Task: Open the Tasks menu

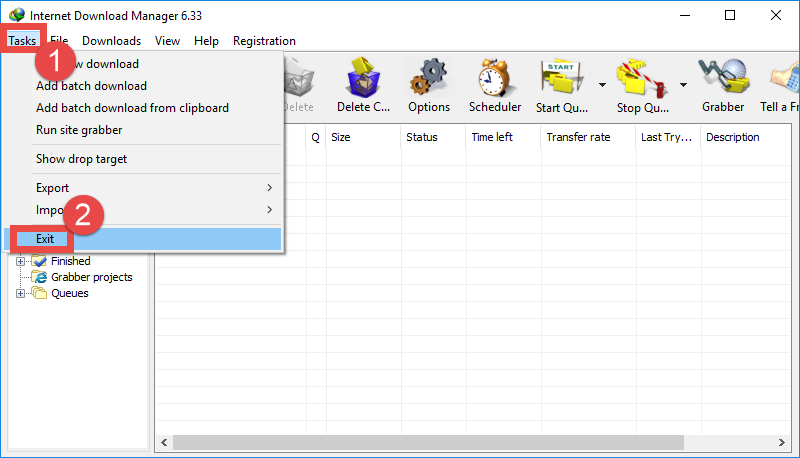Action: [22, 41]
